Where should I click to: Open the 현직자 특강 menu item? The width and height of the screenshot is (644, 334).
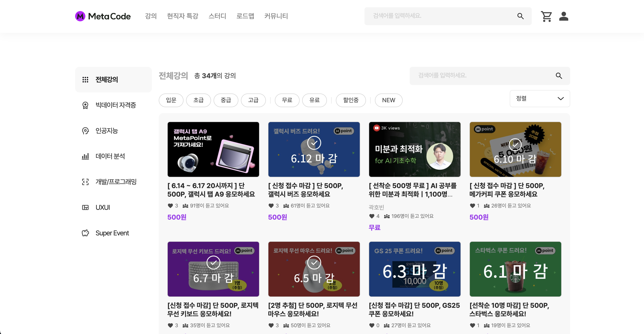pos(182,16)
